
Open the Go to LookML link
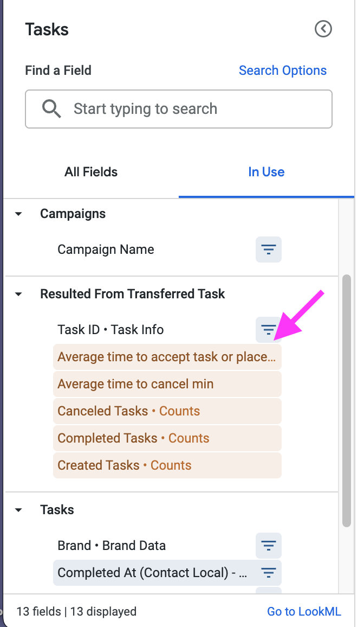(304, 612)
